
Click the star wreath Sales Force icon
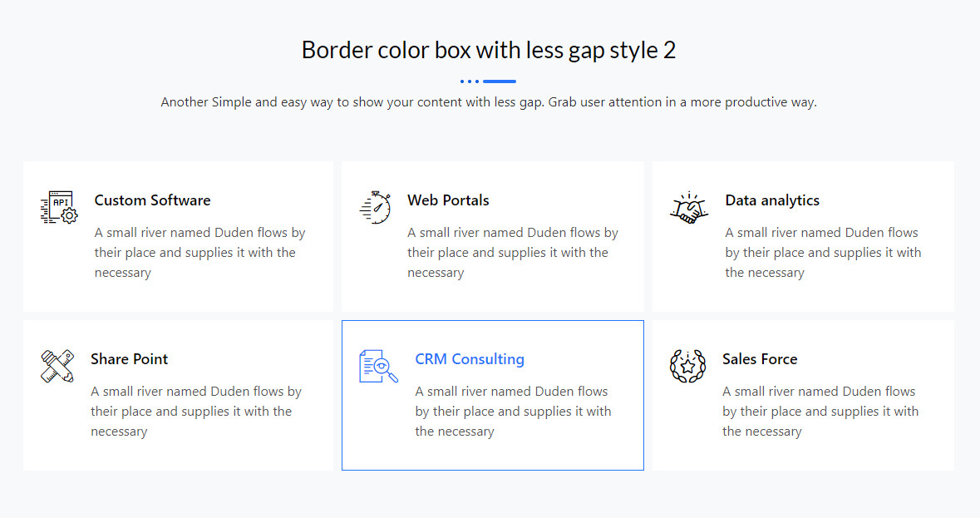[687, 366]
